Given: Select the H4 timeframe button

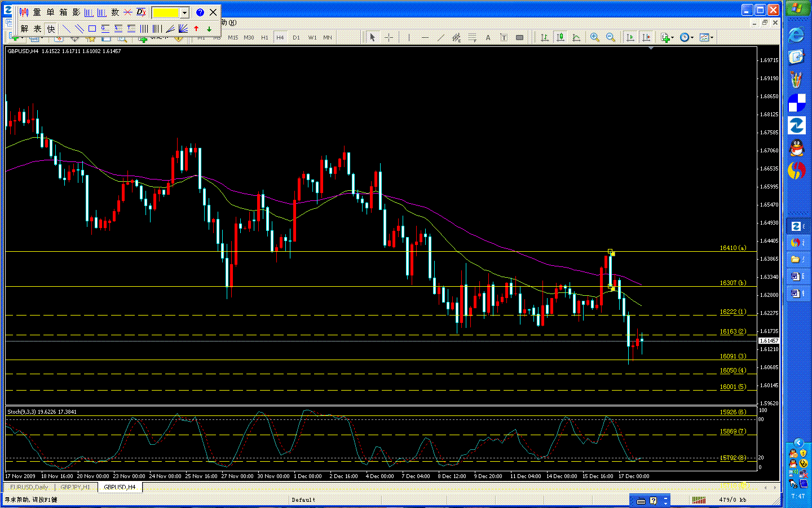Looking at the screenshot, I should pyautogui.click(x=280, y=38).
